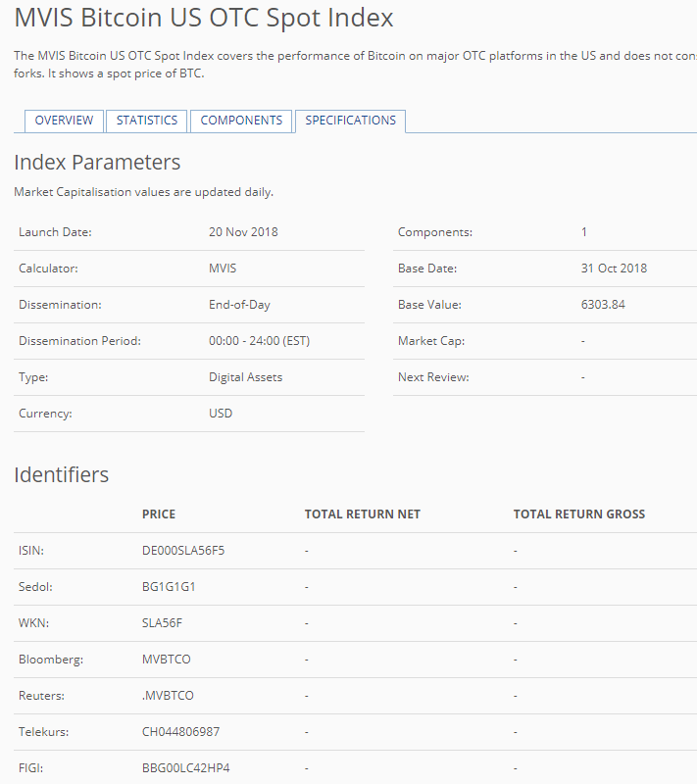697x784 pixels.
Task: Click the TOTAL RETURN GROSS column header
Action: 579,514
